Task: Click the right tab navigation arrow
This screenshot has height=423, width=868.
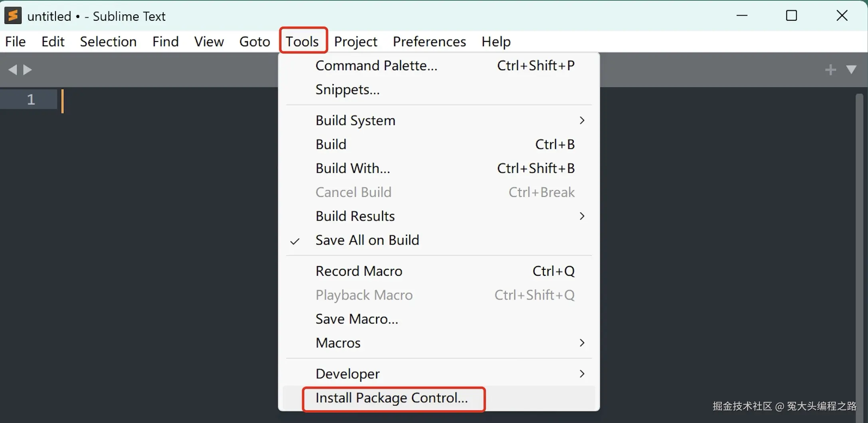Action: pos(28,70)
